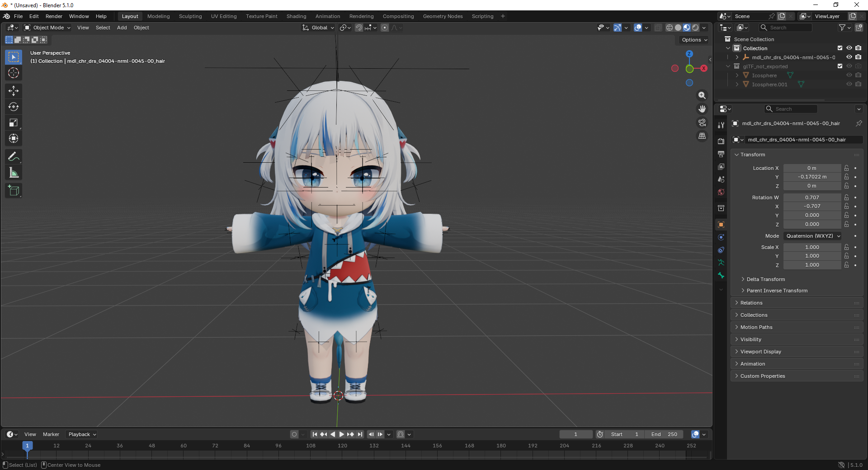Screen dimensions: 868x470
Task: Select the Measure tool
Action: [14, 173]
